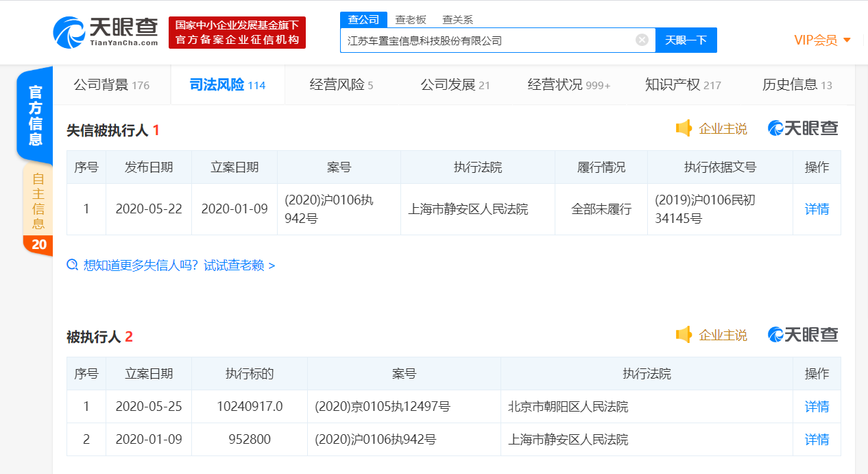Click the company name search input field
Viewport: 868px width, 474px height.
click(487, 40)
